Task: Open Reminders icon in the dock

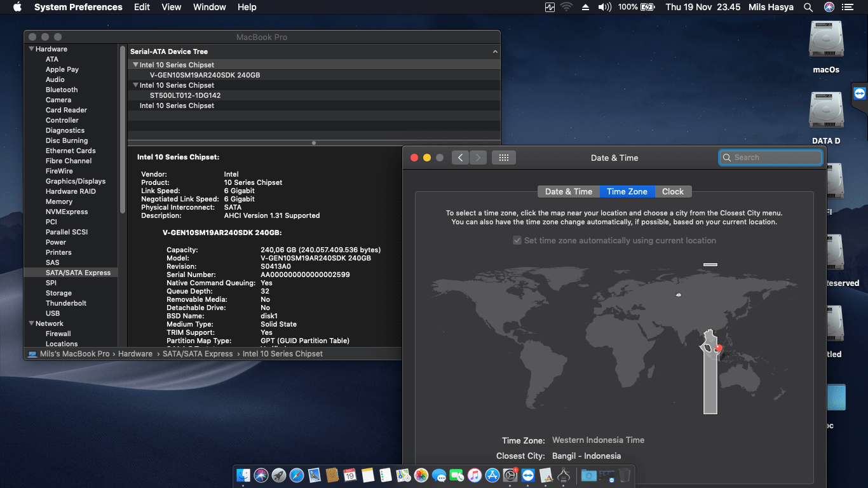Action: (386, 475)
